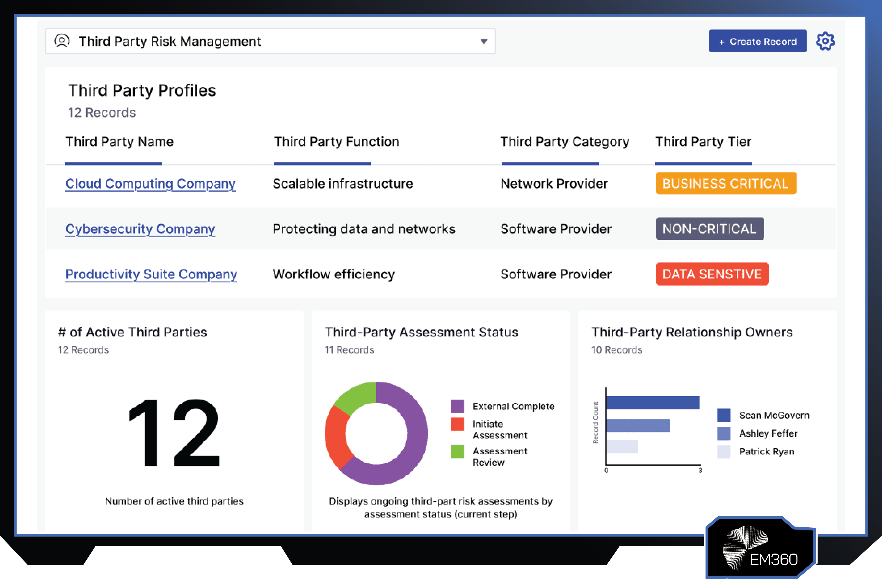Image resolution: width=882 pixels, height=588 pixels.
Task: Click Third-Party Assessment Status card title
Action: point(421,332)
